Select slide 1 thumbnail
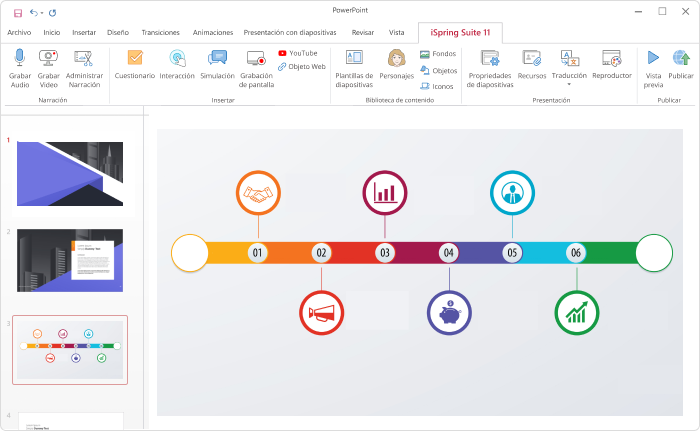The image size is (700, 431). pos(70,174)
